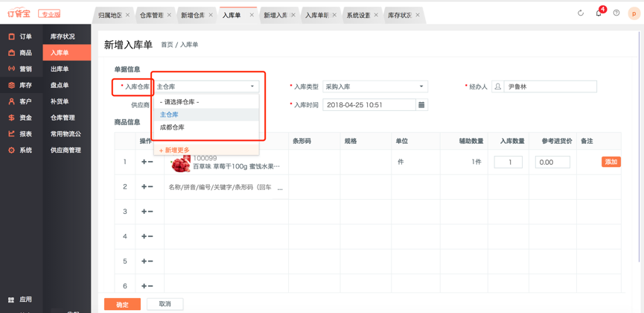Switch to the 系统设置 tab
The width and height of the screenshot is (644, 313).
tap(358, 15)
